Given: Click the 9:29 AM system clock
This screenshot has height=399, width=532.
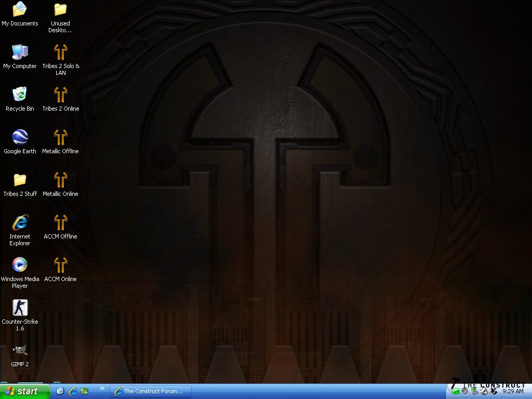Looking at the screenshot, I should click(x=513, y=392).
